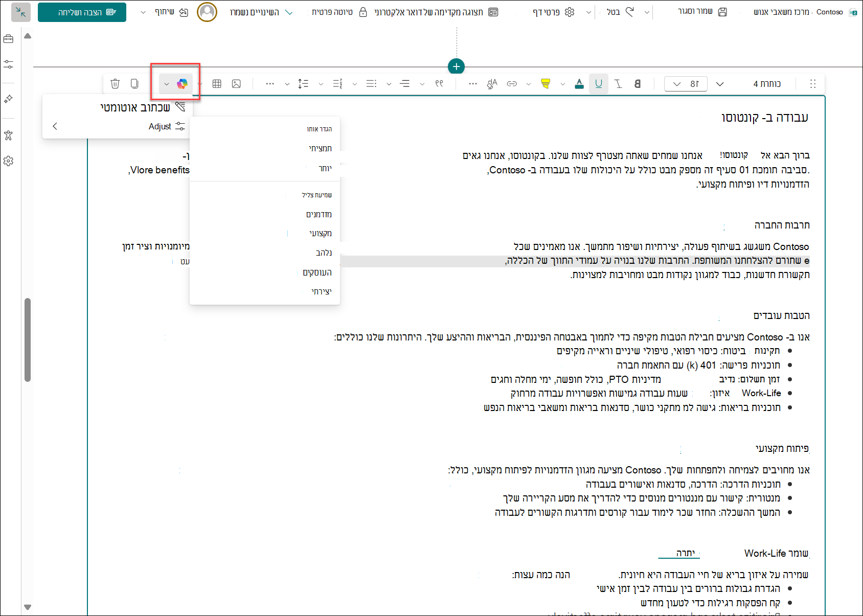
Task: Add a new section with the plus button
Action: [456, 66]
